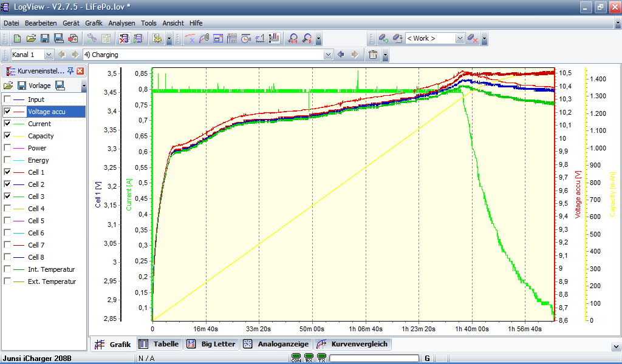Viewport: 622px width, 364px height.
Task: Expand main toolbar options arrow after gear icon
Action: coord(169,39)
